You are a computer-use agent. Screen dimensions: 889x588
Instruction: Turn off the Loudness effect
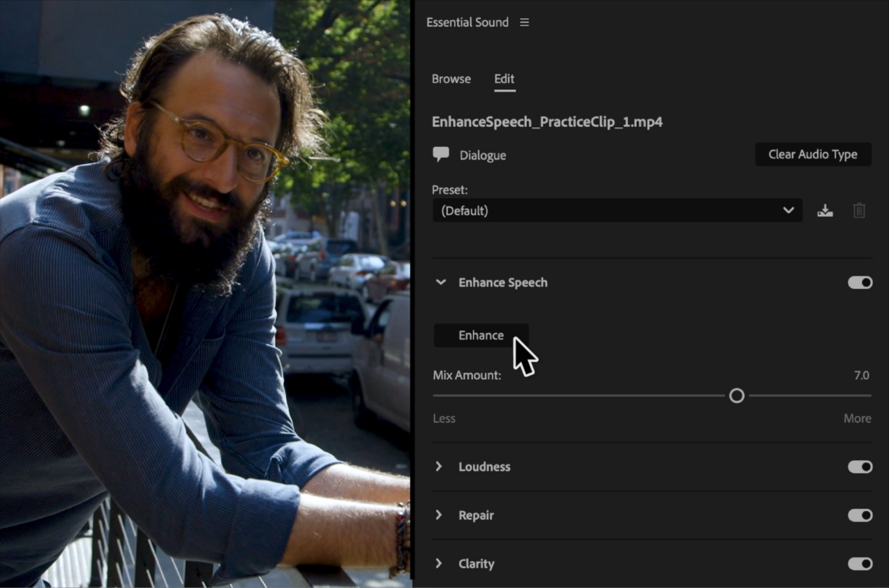[859, 467]
